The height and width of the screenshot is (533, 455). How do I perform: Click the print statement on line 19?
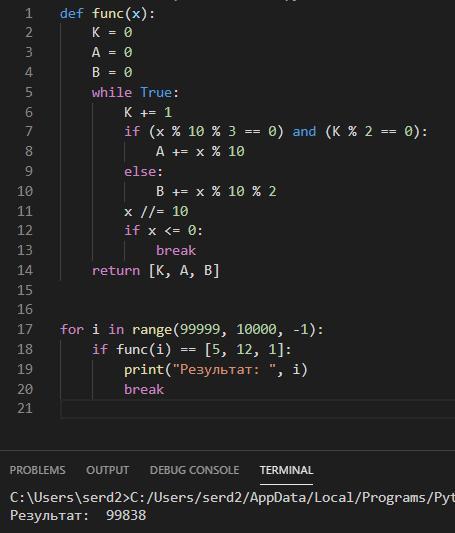coord(216,369)
